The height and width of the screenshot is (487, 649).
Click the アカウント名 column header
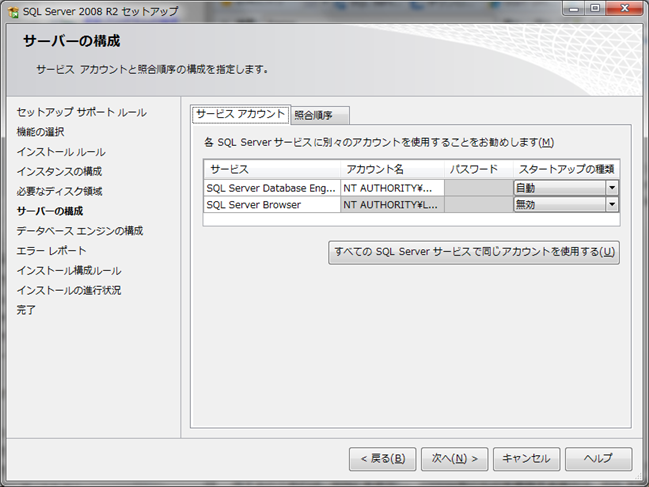(392, 169)
